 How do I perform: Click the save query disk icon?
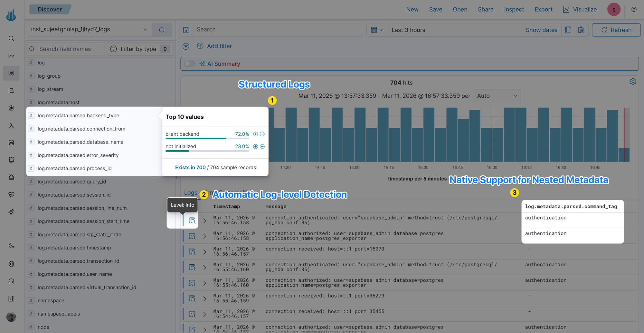coord(186,30)
